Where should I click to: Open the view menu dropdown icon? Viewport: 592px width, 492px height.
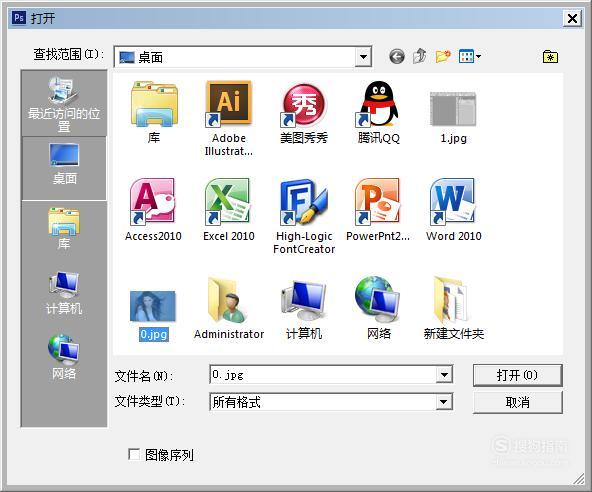point(470,57)
